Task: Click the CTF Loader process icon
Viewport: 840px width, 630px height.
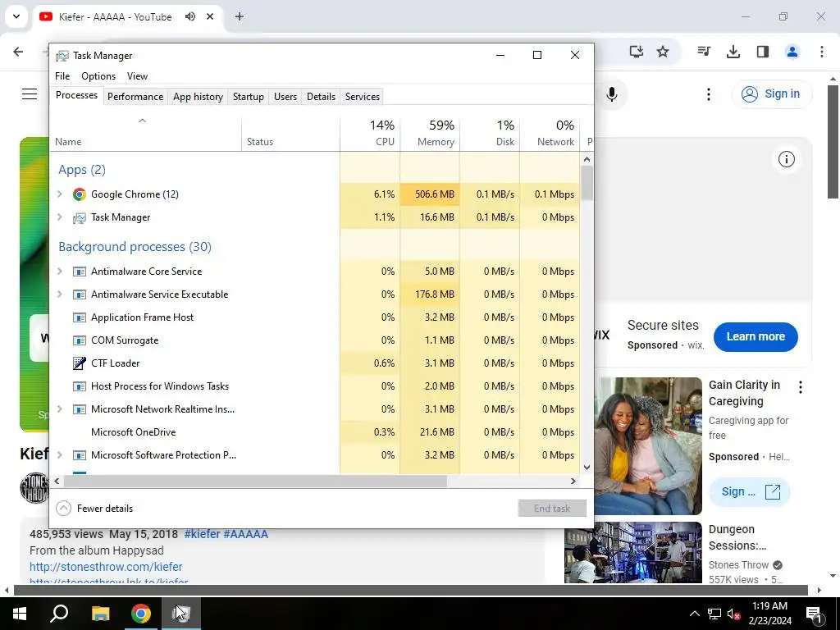Action: pos(80,363)
